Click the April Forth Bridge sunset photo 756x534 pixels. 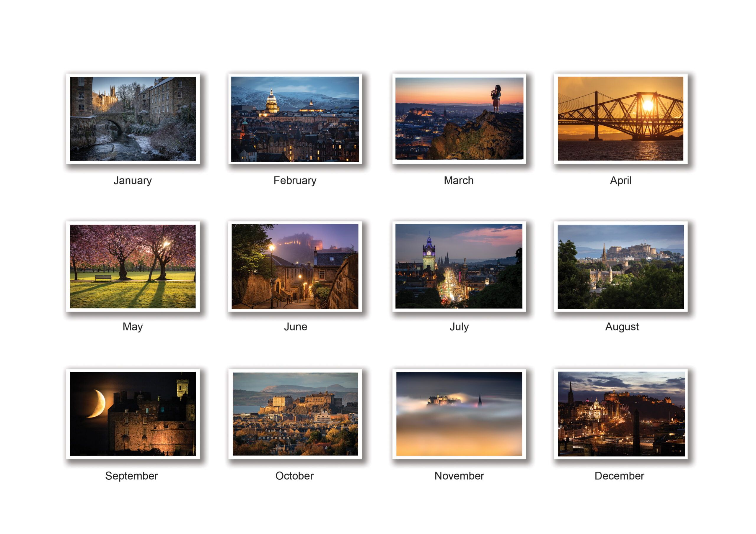pyautogui.click(x=620, y=119)
